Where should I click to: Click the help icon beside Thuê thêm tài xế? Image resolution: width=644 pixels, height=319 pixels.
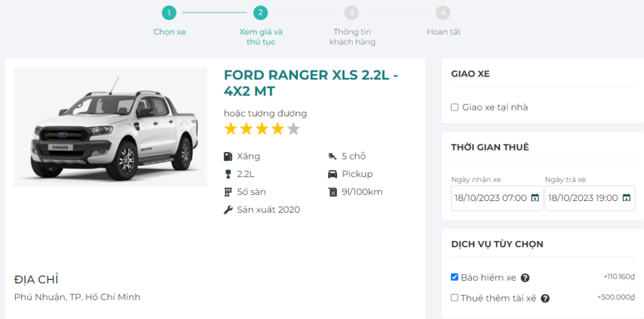[545, 298]
